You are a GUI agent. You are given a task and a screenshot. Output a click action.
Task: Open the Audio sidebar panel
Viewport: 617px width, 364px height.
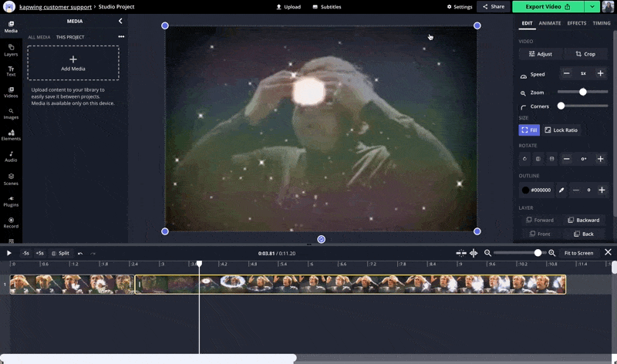(x=11, y=157)
